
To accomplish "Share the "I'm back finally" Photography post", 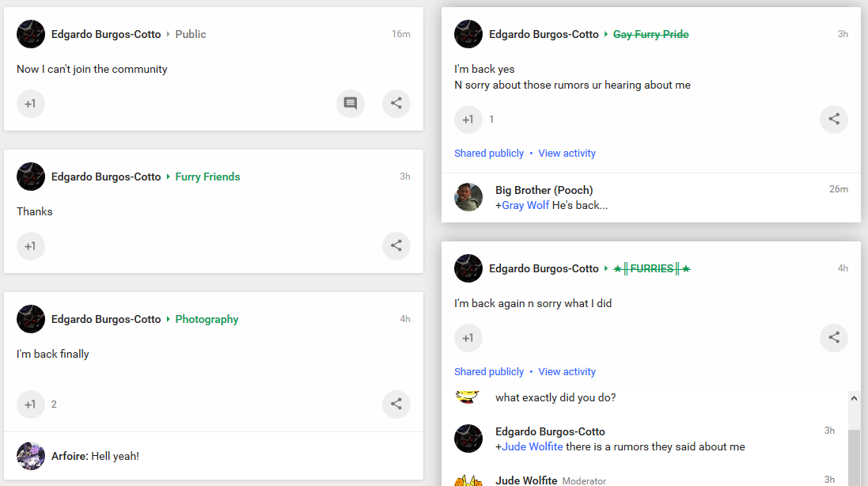I will (396, 404).
